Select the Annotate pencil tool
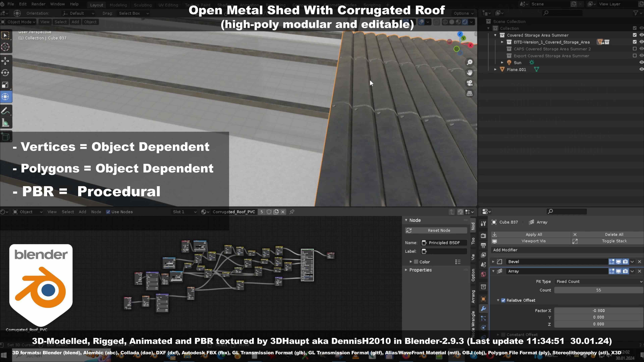The height and width of the screenshot is (362, 644). [6, 111]
